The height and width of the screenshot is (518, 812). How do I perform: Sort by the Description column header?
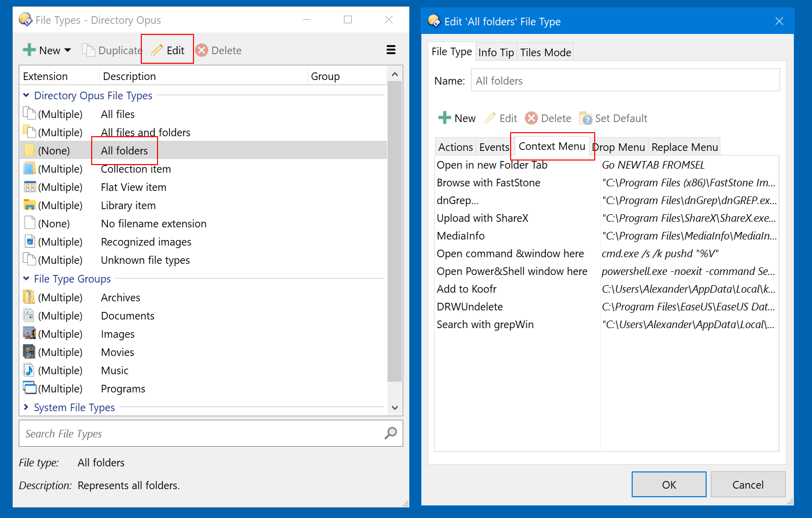click(203, 76)
